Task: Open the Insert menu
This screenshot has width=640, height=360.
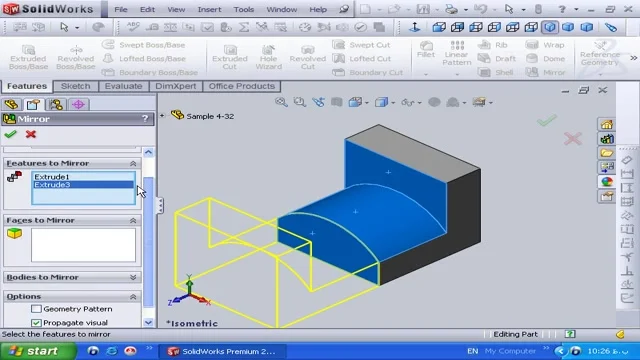Action: tap(209, 9)
